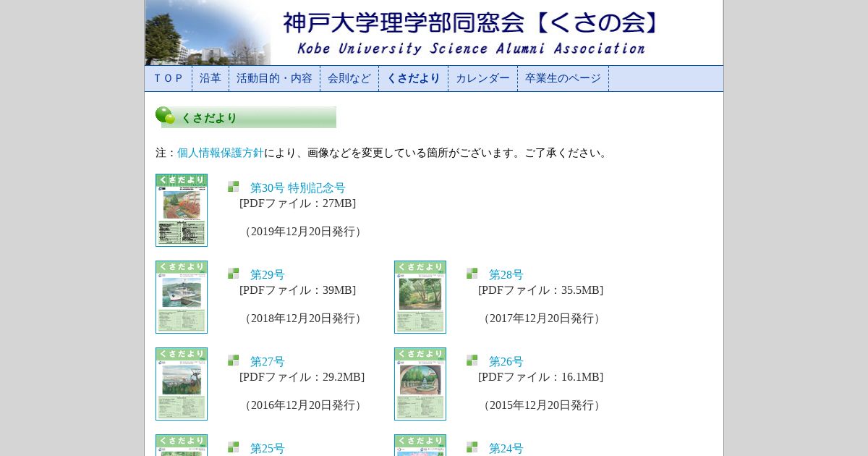Viewport: 868px width, 456px height.
Task: Click the text [PDFファイル：27MB]
Action: tap(297, 203)
